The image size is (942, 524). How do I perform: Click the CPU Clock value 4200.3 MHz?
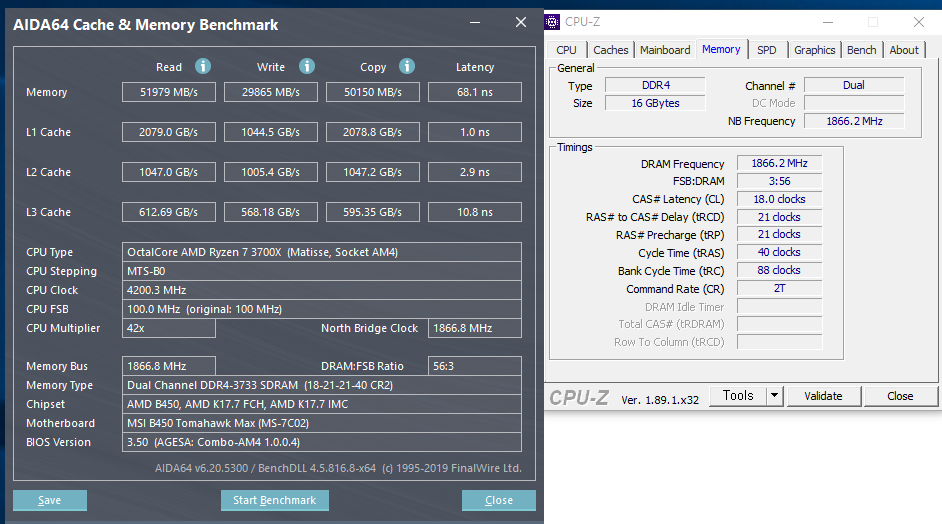tap(322, 290)
